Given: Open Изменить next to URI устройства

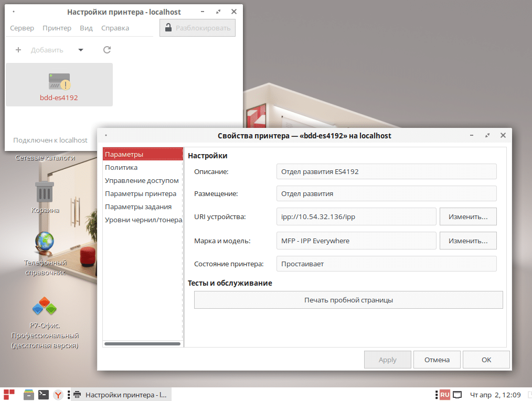Looking at the screenshot, I should click(x=467, y=216).
